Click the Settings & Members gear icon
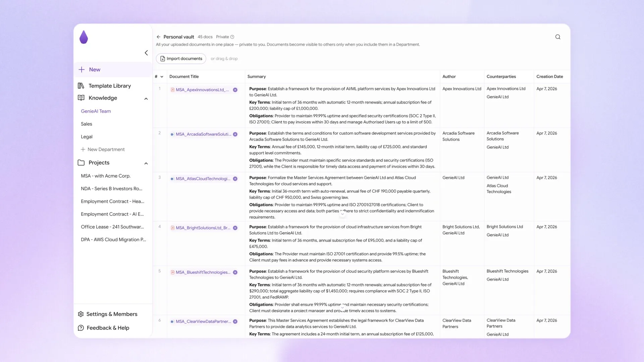The width and height of the screenshot is (644, 362). pos(81,314)
